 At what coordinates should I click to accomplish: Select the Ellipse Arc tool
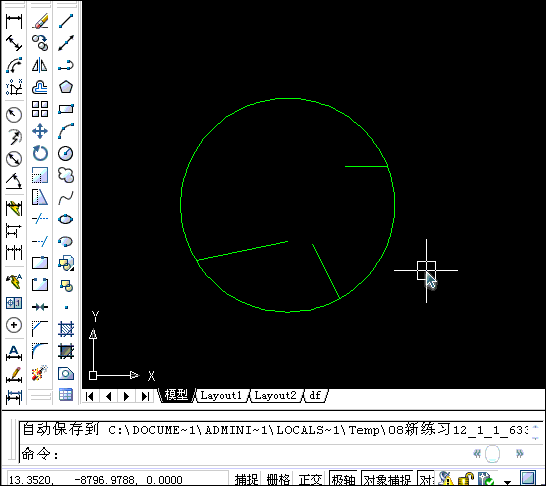[x=65, y=241]
